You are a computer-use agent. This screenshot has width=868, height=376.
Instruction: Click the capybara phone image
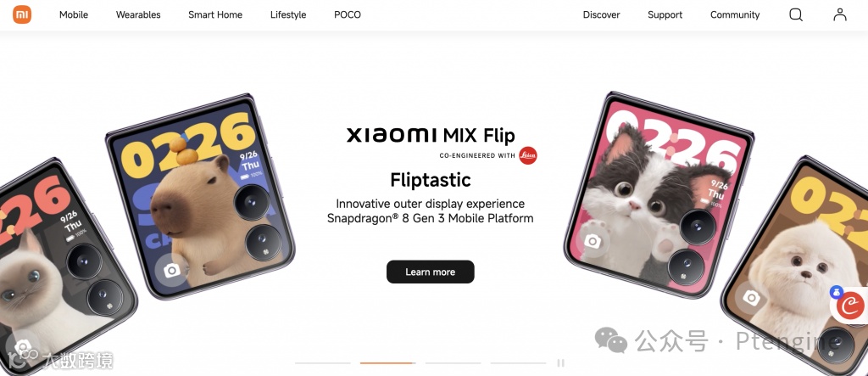(200, 197)
